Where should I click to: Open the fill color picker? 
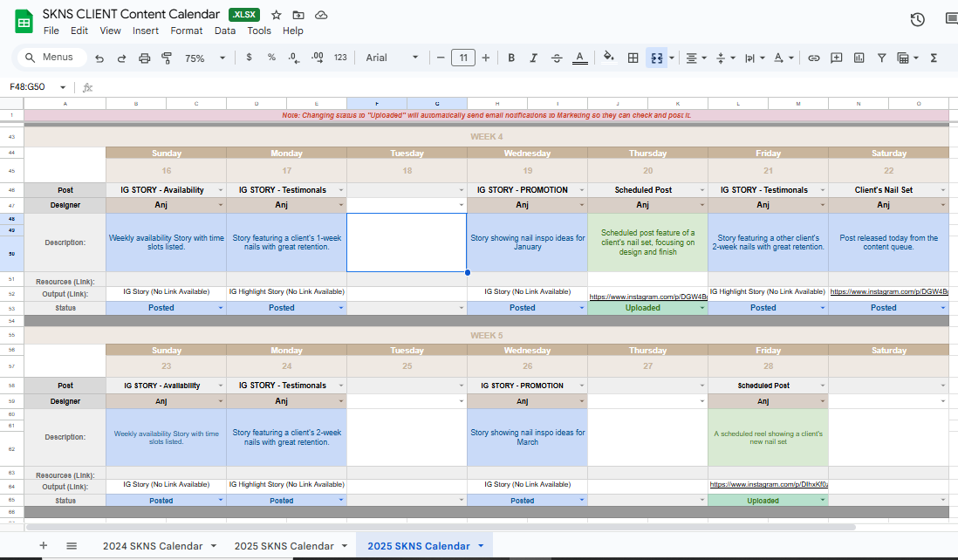coord(608,58)
